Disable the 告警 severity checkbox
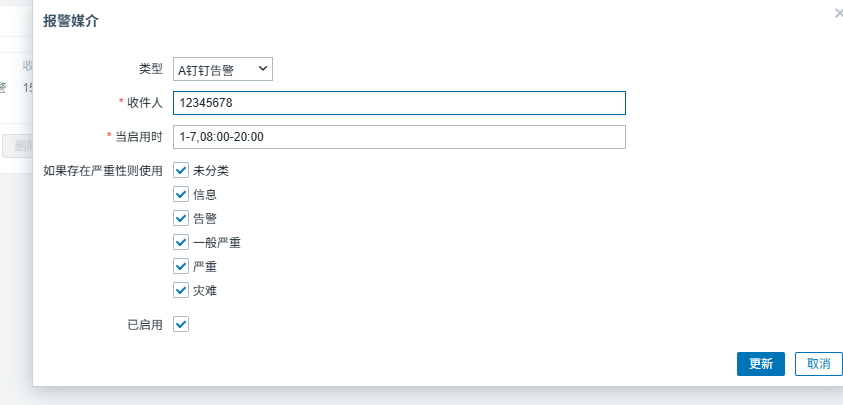Viewport: 843px width, 405px height. (x=181, y=218)
